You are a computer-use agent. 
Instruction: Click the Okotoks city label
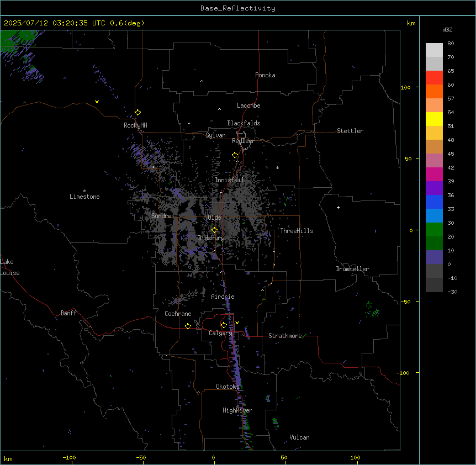point(228,387)
